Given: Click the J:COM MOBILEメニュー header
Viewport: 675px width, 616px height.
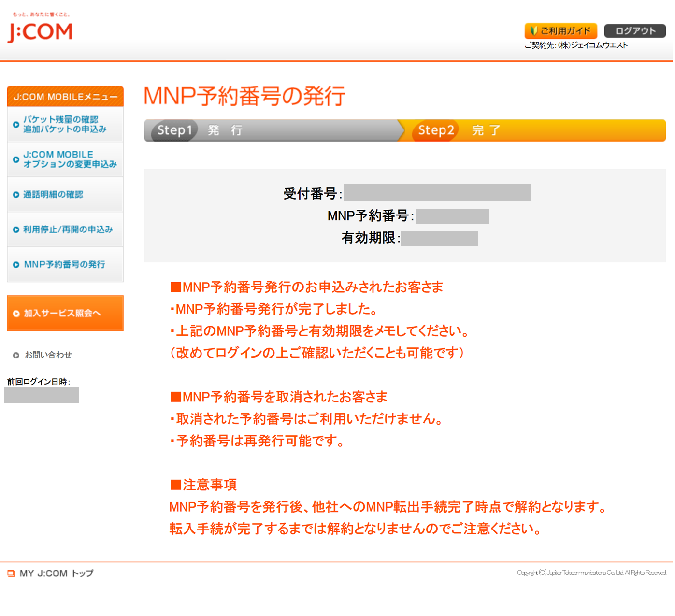Looking at the screenshot, I should coord(65,97).
